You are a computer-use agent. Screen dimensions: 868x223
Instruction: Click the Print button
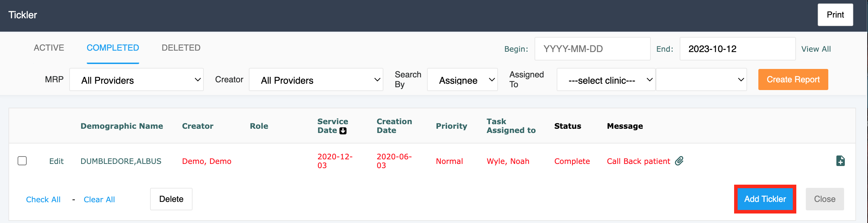pyautogui.click(x=835, y=15)
